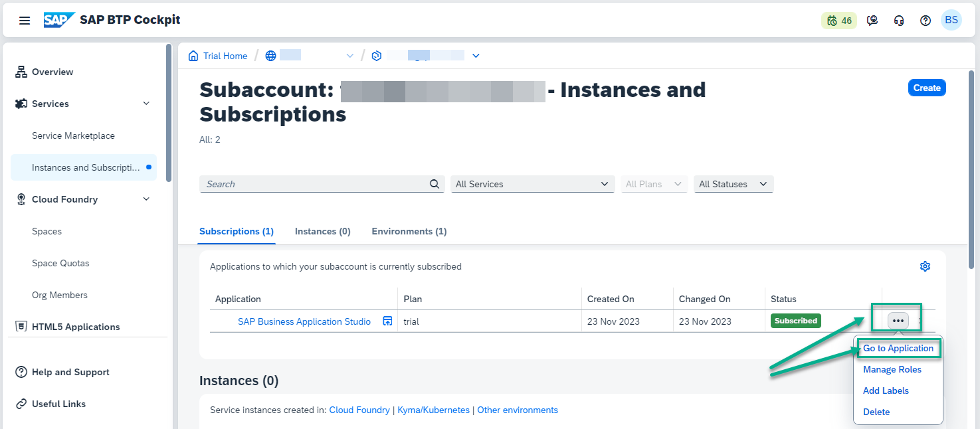The height and width of the screenshot is (429, 980).
Task: Click the Create button
Action: click(927, 88)
